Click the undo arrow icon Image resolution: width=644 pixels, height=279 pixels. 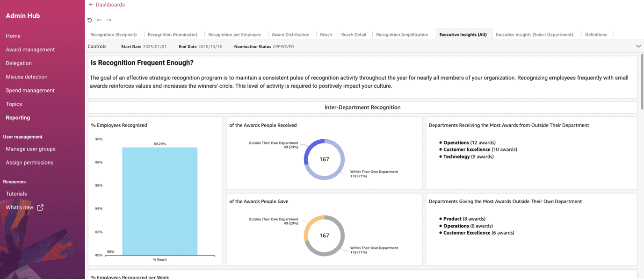tap(99, 20)
